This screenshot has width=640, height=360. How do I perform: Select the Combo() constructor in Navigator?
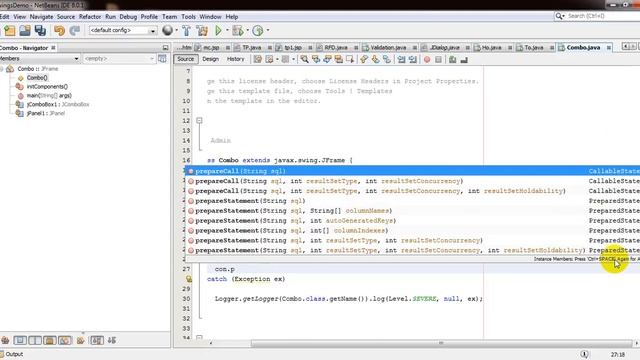coord(37,78)
